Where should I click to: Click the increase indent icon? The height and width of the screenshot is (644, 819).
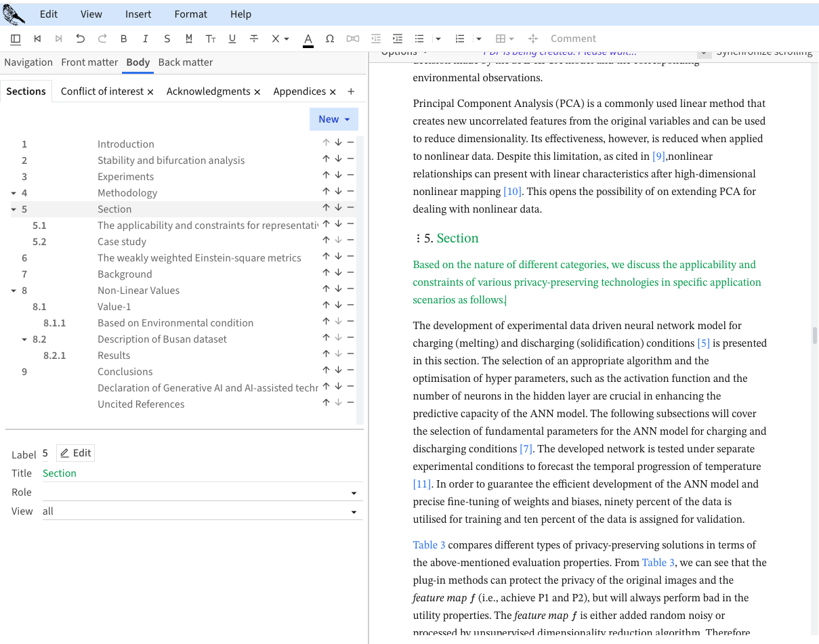(398, 39)
